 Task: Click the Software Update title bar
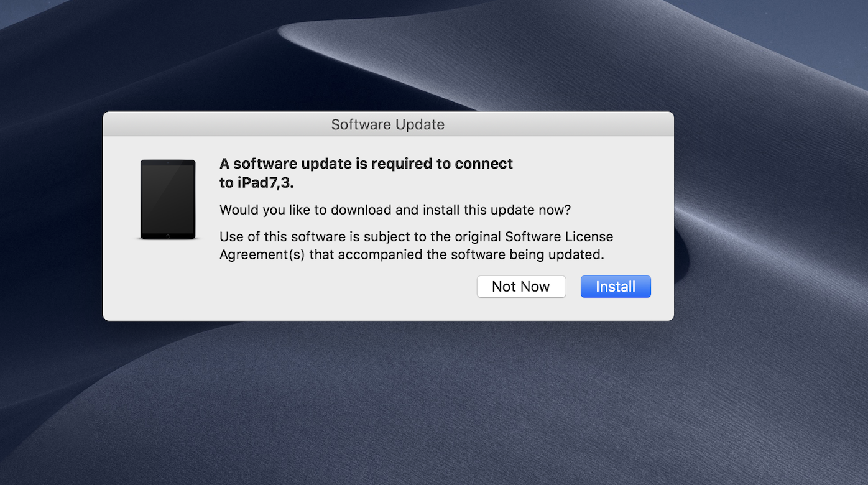click(x=388, y=124)
